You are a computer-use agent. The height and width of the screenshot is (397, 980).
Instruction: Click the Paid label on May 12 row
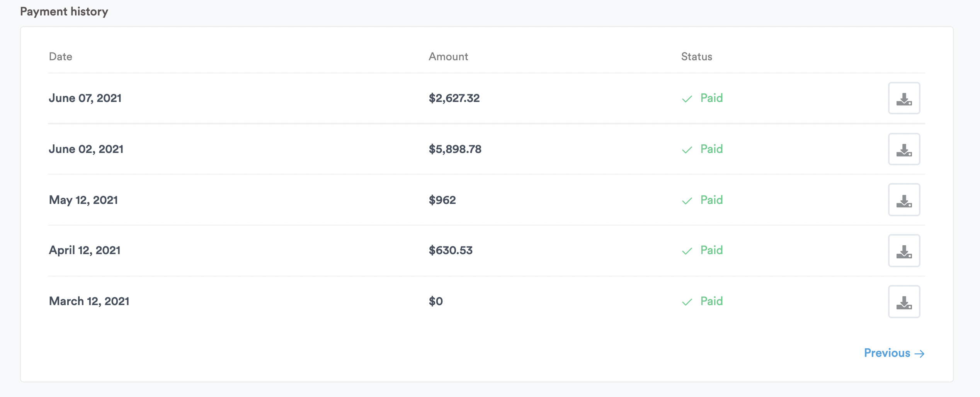711,200
